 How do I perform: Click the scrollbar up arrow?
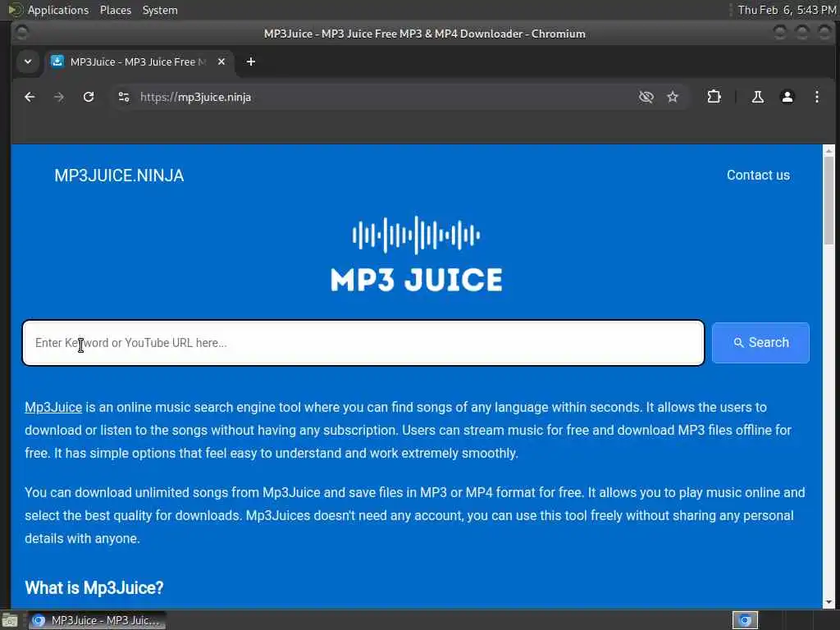829,151
